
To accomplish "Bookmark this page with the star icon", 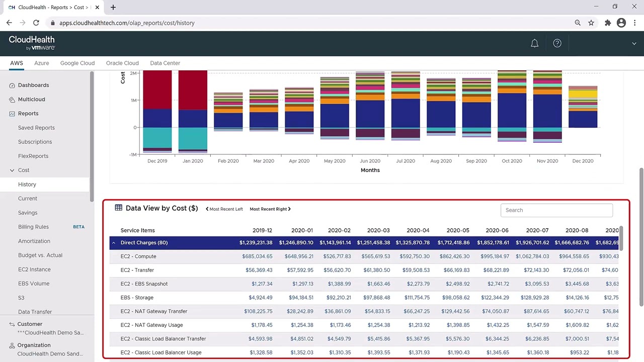I will point(591,23).
